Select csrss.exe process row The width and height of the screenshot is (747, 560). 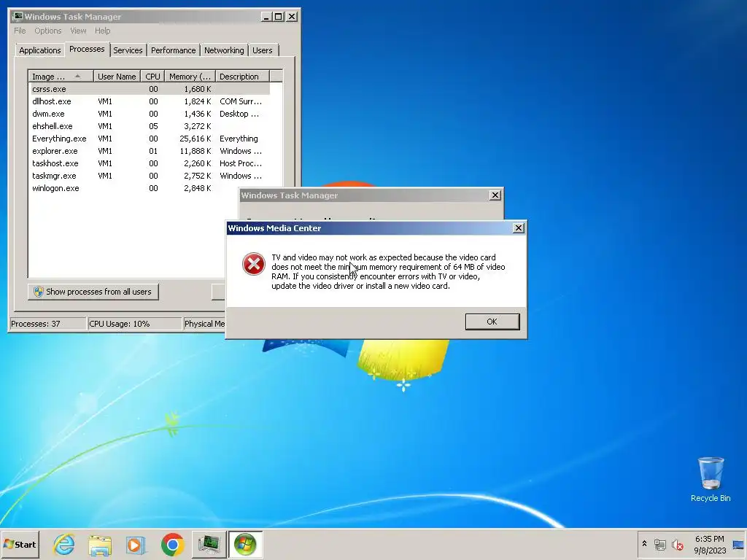click(149, 89)
